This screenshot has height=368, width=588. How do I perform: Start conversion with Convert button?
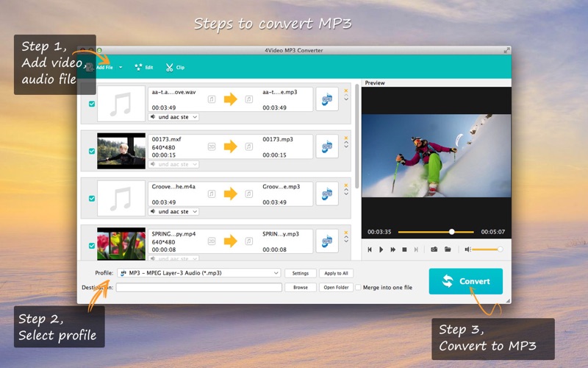[466, 281]
